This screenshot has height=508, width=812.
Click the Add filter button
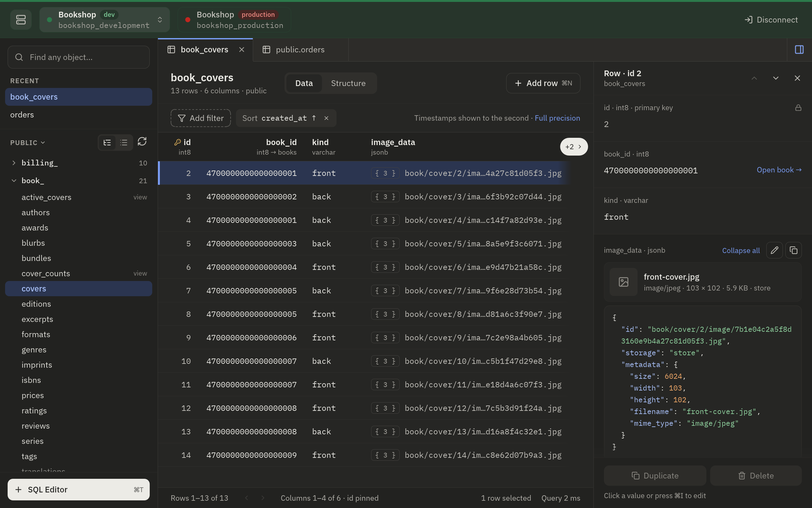pyautogui.click(x=201, y=118)
